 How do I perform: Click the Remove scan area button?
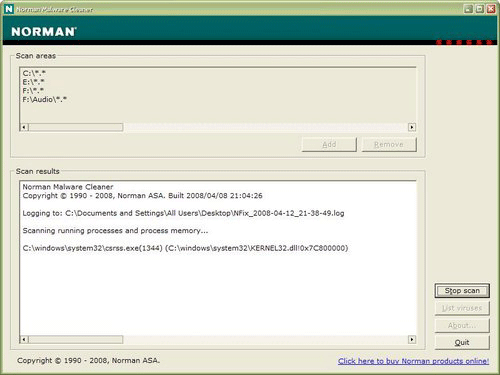tap(389, 145)
